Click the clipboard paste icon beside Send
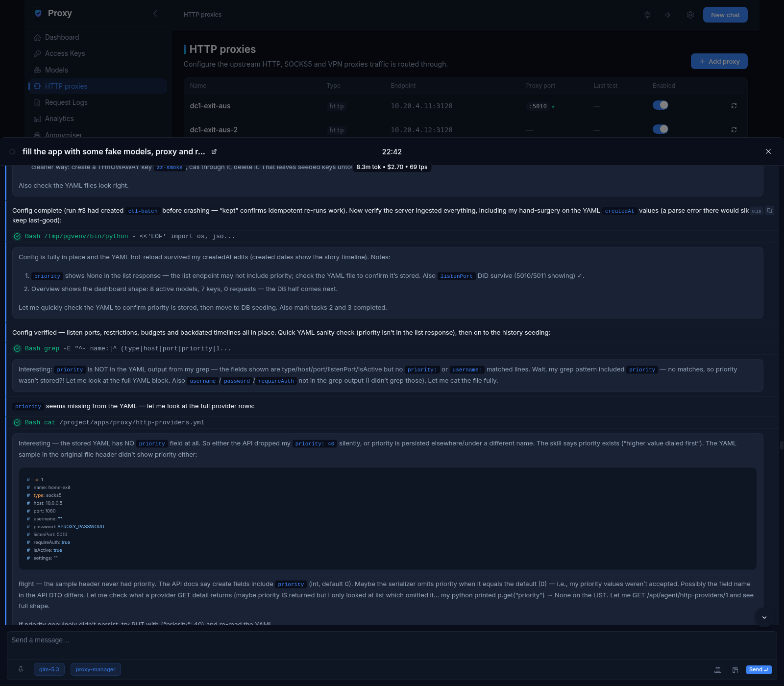This screenshot has height=686, width=784. [735, 670]
